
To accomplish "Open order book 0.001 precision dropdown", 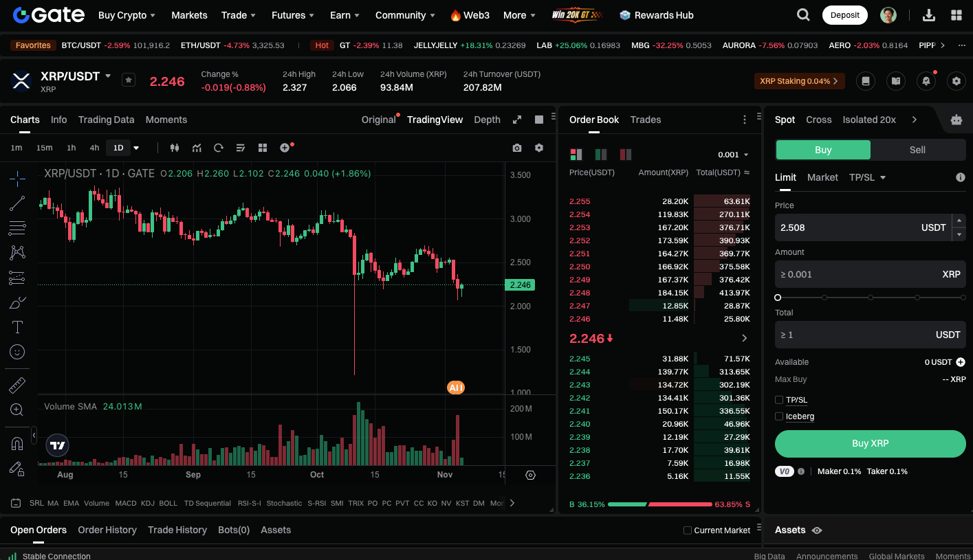I will coord(733,155).
